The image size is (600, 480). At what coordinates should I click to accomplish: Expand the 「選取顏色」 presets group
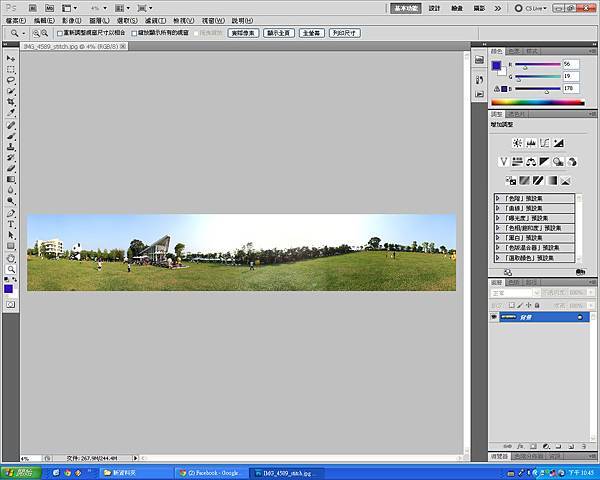pos(497,258)
